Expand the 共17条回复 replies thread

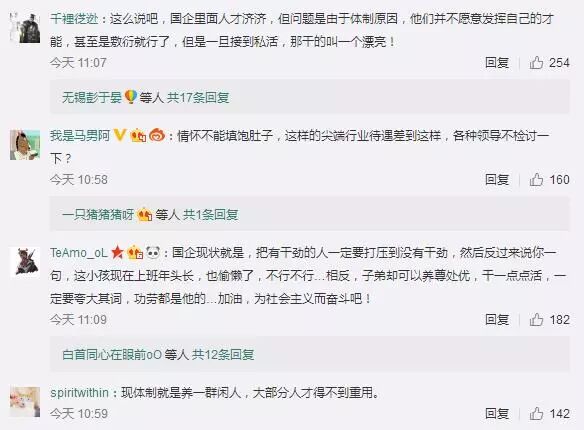198,98
